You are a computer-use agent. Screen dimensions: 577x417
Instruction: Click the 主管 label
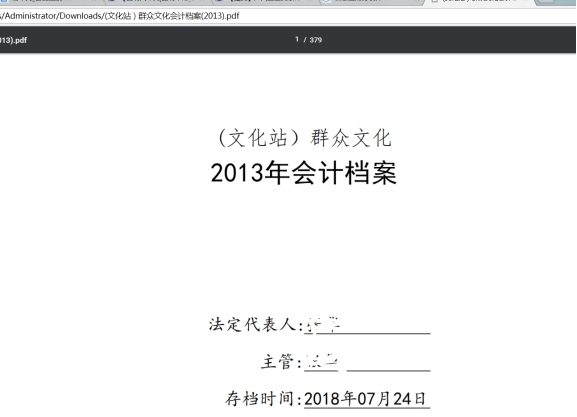281,361
